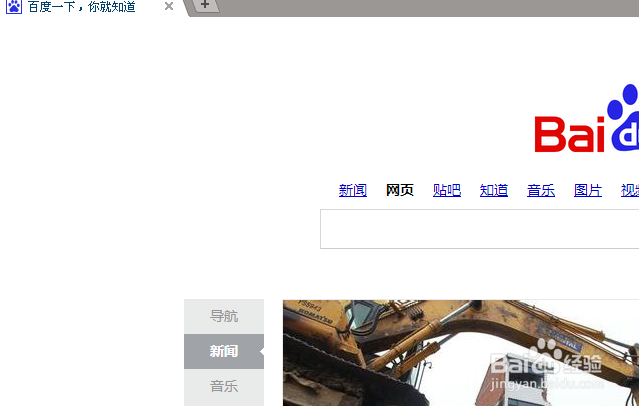Open the 新闻 link above the search box
This screenshot has width=639, height=406.
(353, 190)
